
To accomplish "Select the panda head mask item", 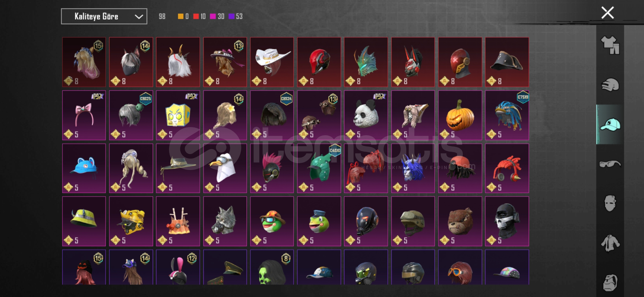I will click(366, 115).
